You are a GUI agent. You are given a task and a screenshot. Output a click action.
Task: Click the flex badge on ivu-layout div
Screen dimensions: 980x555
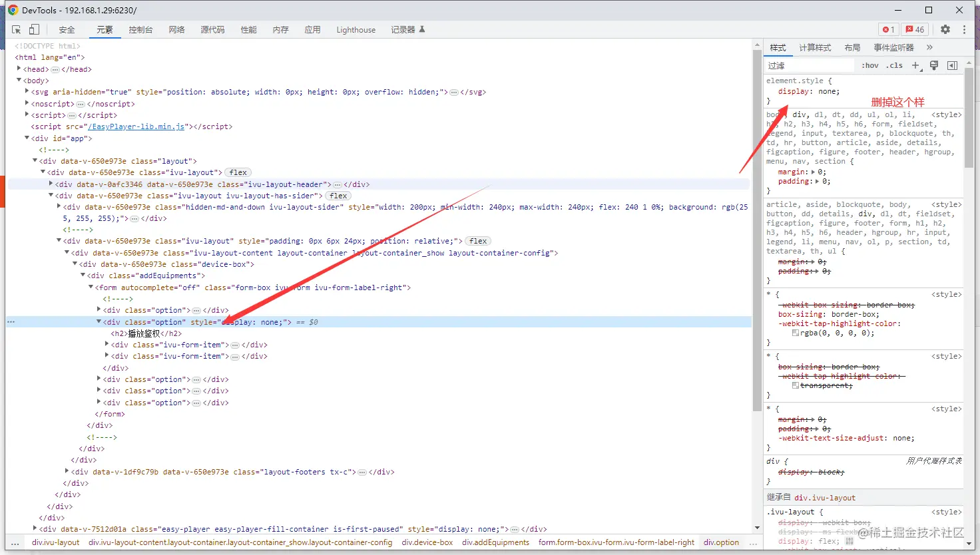238,172
